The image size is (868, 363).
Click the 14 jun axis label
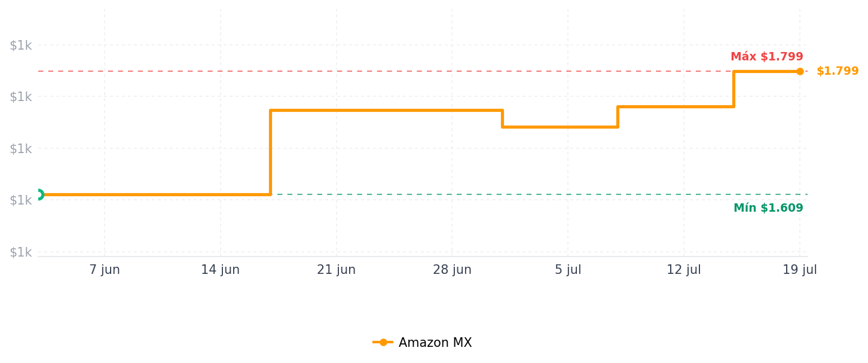tap(220, 270)
